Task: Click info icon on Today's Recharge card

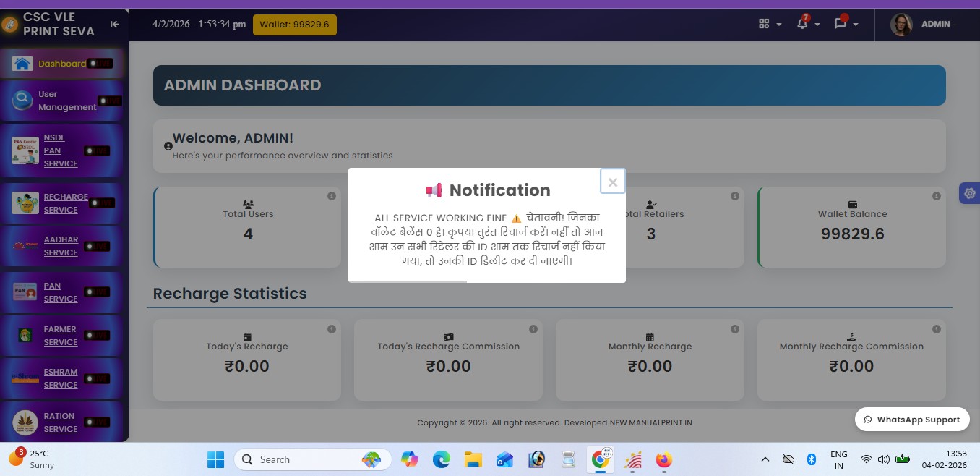Action: pos(331,329)
